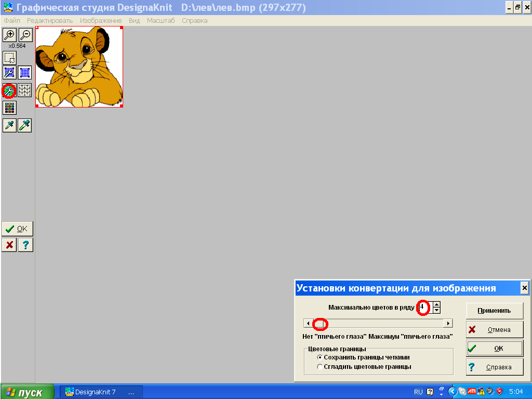Viewport: 532px width, 399px height.
Task: Select Сохранить границы четкими radio option
Action: pos(363,357)
